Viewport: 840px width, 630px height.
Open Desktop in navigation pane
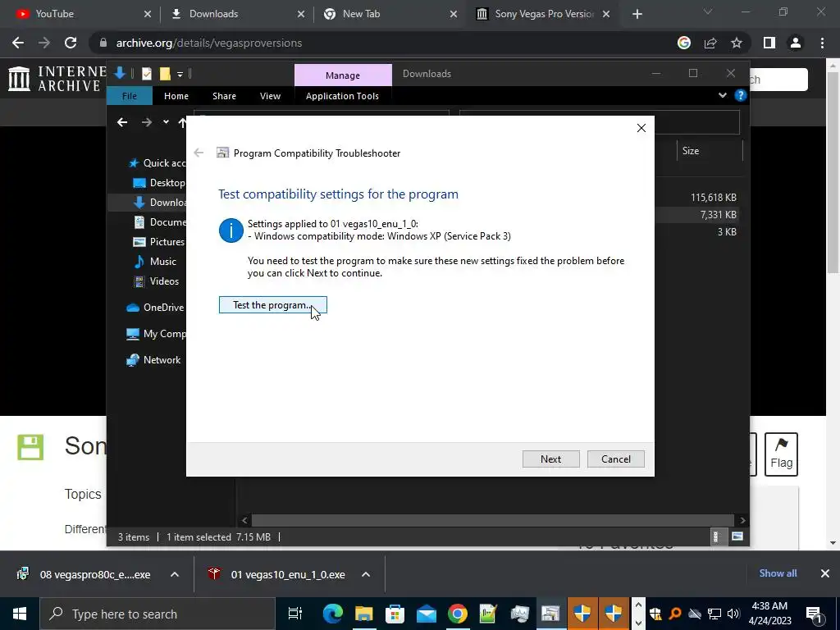point(158,183)
